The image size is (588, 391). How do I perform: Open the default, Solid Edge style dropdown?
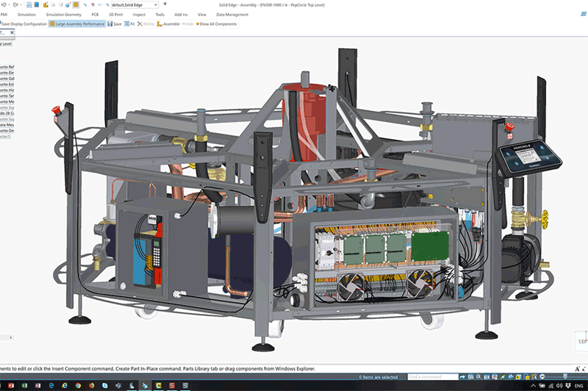pos(135,5)
